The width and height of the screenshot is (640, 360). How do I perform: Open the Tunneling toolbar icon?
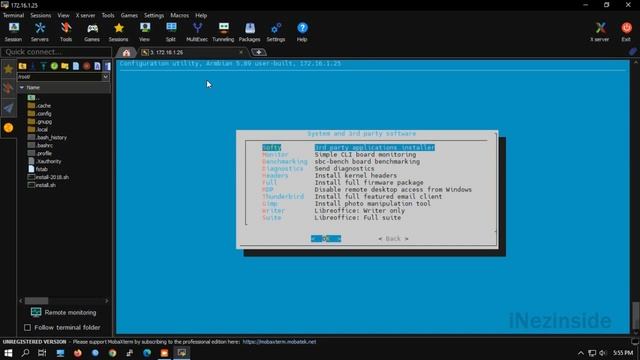[x=223, y=32]
